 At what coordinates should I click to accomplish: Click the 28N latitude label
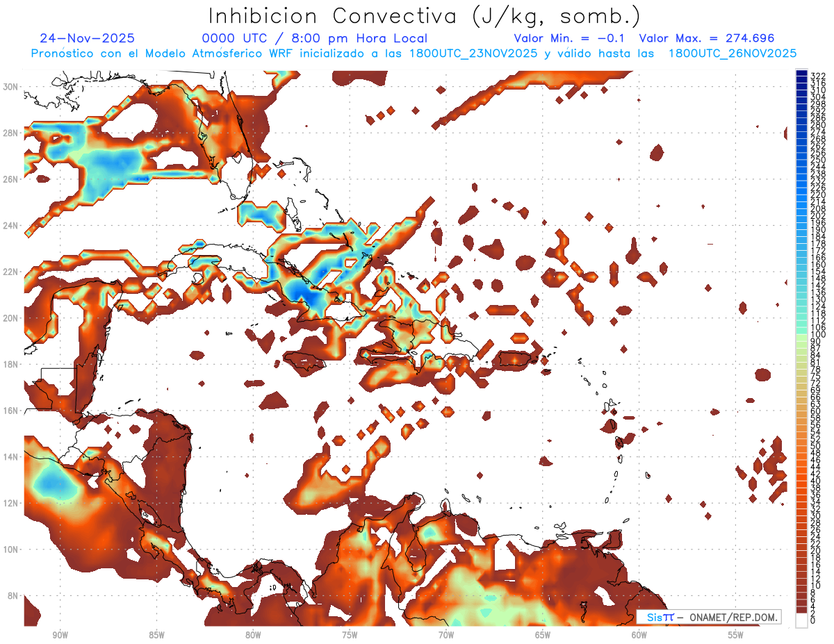coord(11,133)
